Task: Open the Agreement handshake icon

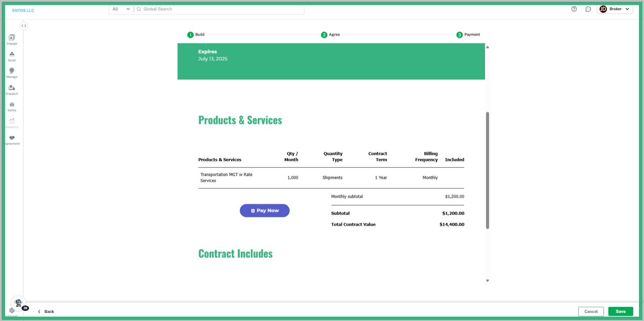Action: pyautogui.click(x=12, y=139)
